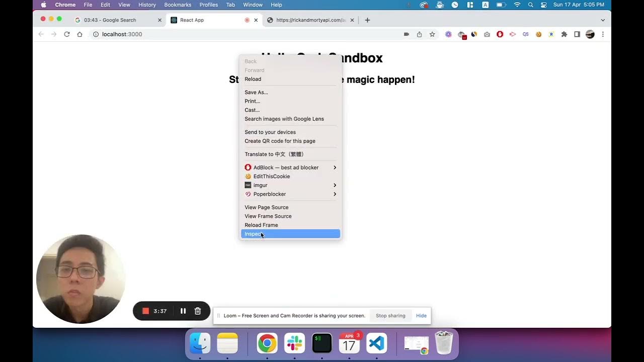Open Control Center in menu bar

point(544,5)
